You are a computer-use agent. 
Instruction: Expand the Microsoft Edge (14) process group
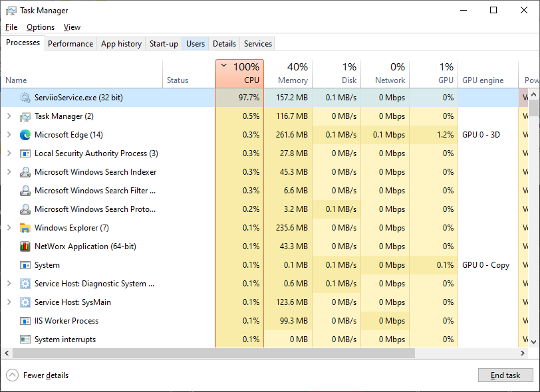point(9,135)
